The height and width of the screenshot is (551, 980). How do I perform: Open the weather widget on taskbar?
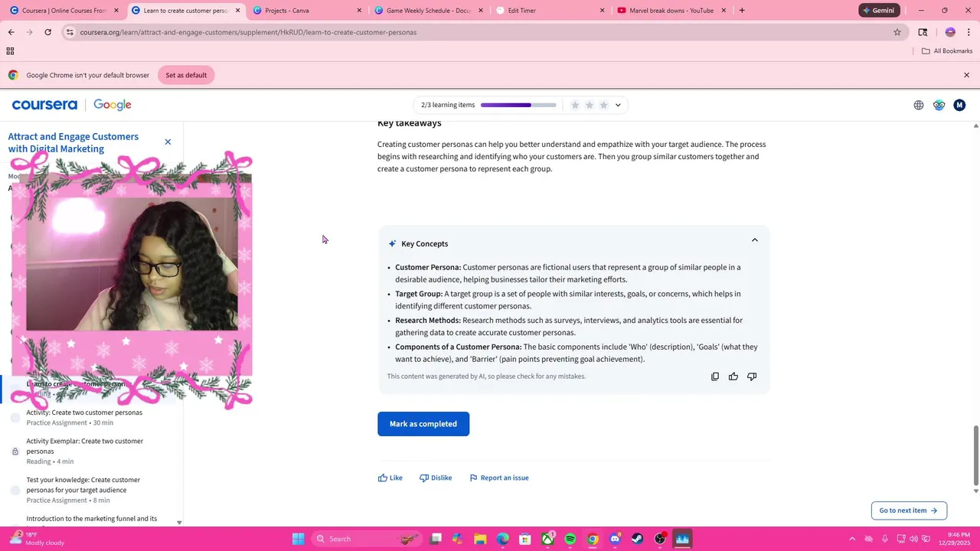tap(37, 539)
